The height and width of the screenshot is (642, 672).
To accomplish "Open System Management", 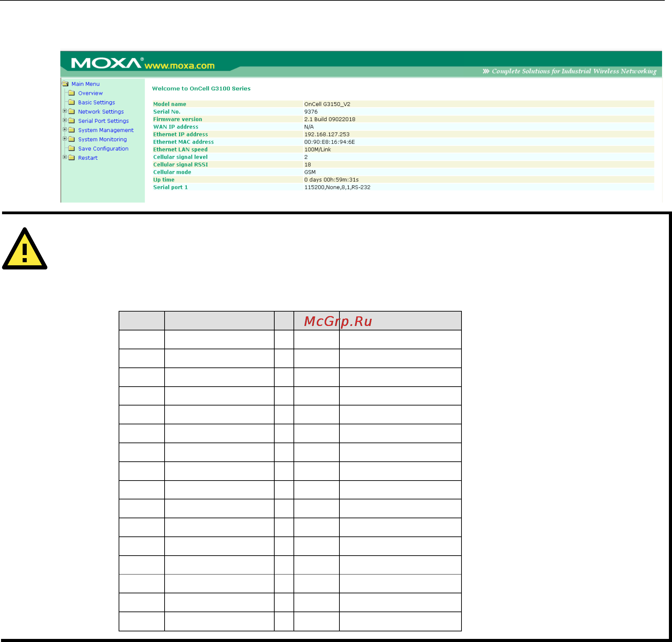I will pos(106,130).
